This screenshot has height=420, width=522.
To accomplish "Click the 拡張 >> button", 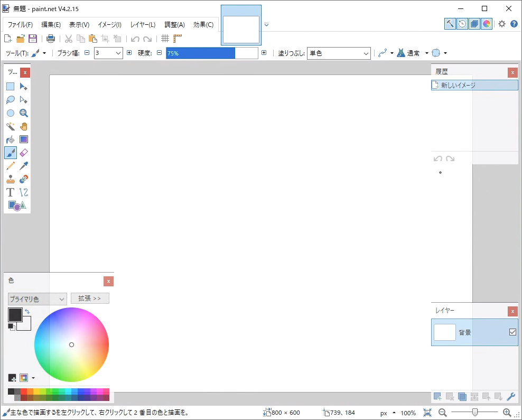I will (x=90, y=298).
